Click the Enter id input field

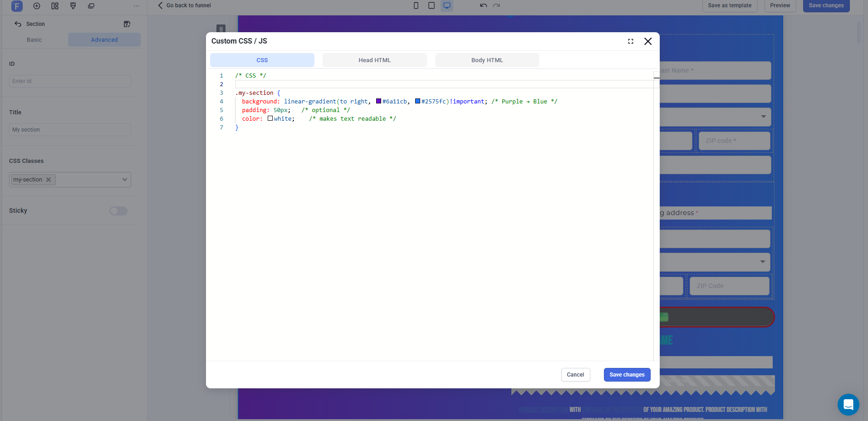tap(70, 81)
